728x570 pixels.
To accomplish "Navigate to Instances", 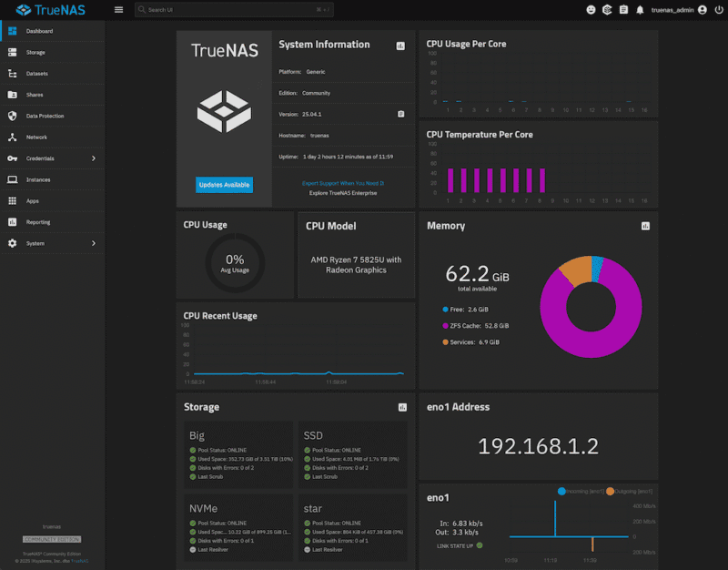I will pos(53,179).
